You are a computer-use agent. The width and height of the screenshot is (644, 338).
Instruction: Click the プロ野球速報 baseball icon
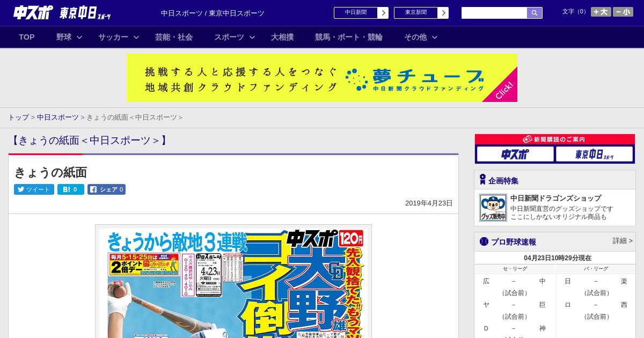[x=484, y=241]
